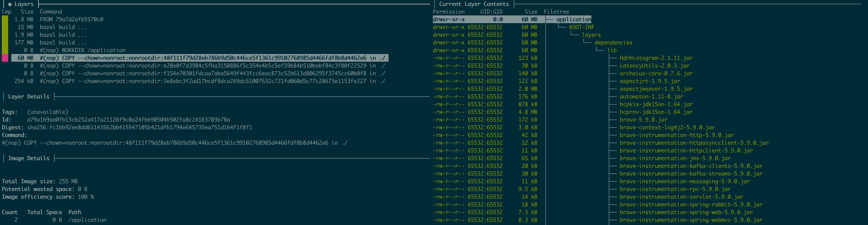
Task: Click the 2.0 MB size of aspectjweaver jar
Action: coord(528,89)
